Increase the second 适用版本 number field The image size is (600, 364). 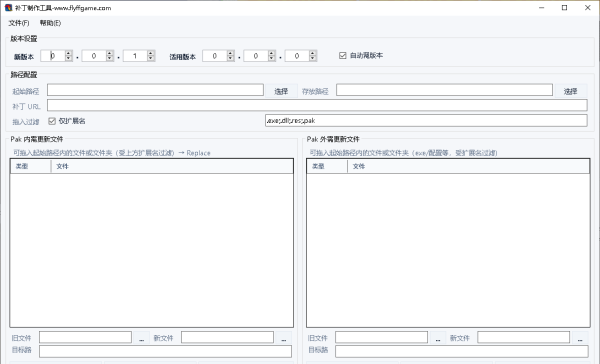click(x=272, y=53)
